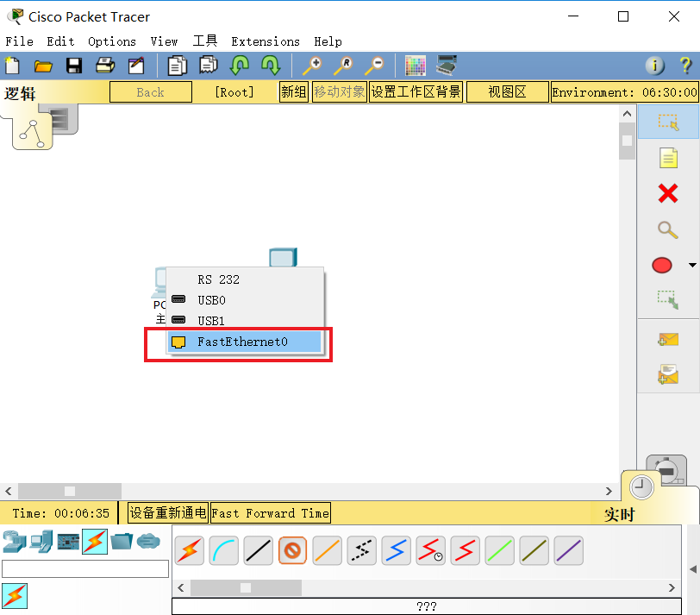Select the Components category icon

68,542
